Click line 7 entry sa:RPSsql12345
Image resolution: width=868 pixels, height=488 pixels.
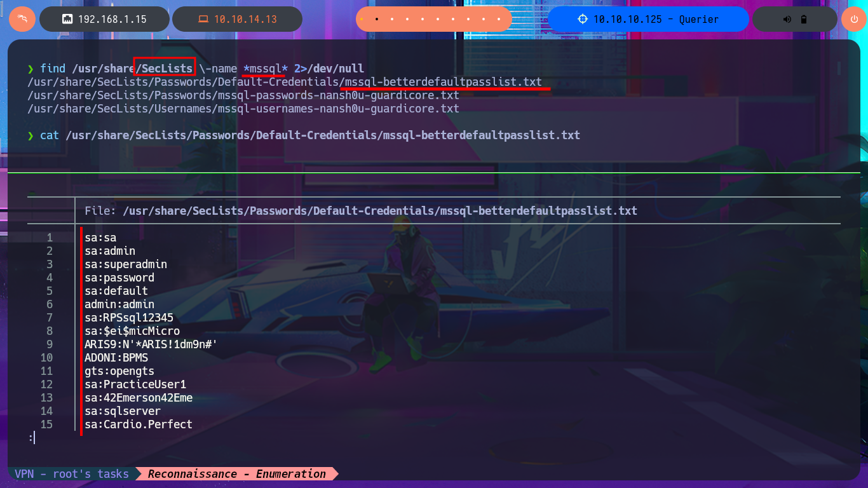click(129, 318)
